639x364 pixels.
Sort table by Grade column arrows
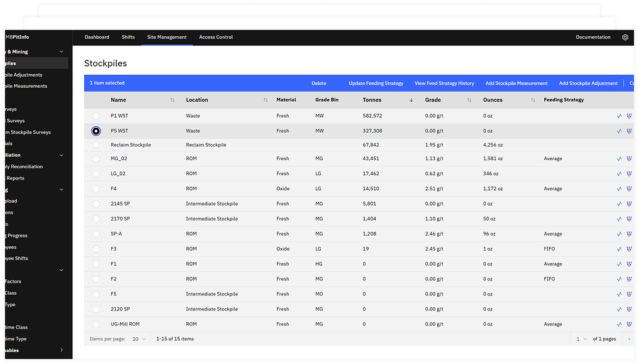pyautogui.click(x=469, y=100)
